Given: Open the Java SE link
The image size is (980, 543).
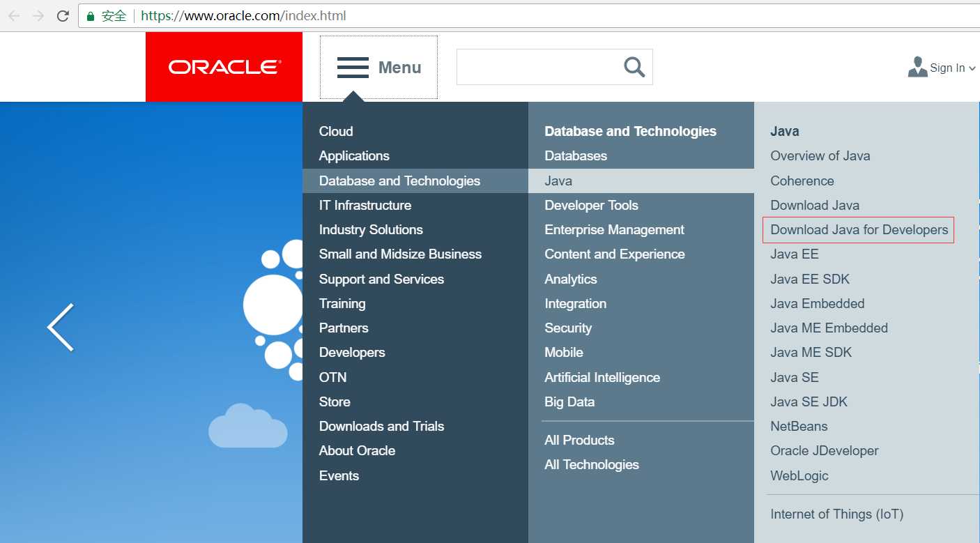Looking at the screenshot, I should (x=794, y=377).
